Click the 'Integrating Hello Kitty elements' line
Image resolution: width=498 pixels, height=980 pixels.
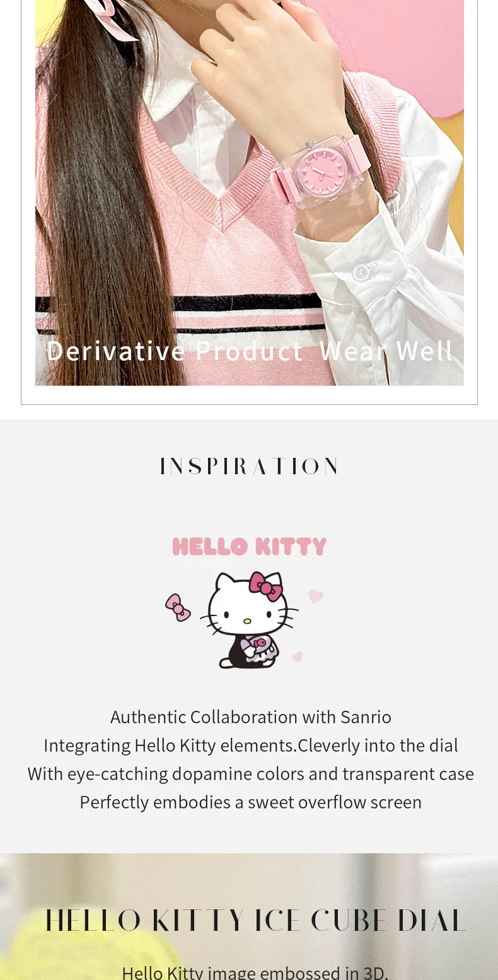[251, 745]
